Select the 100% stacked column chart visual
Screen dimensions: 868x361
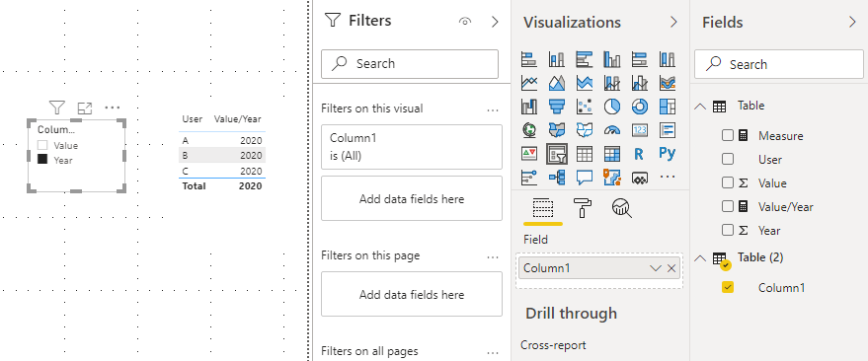668,58
